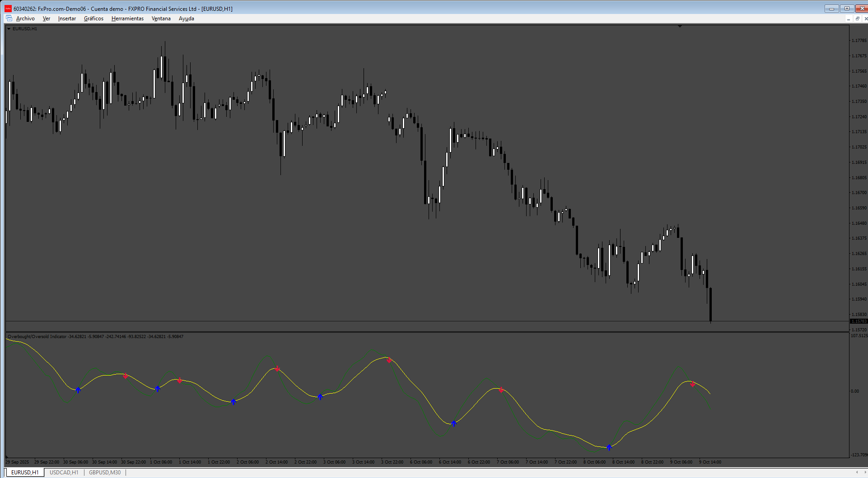The width and height of the screenshot is (868, 478).
Task: Switch to the USDCAD,H1 chart tab
Action: coord(64,473)
